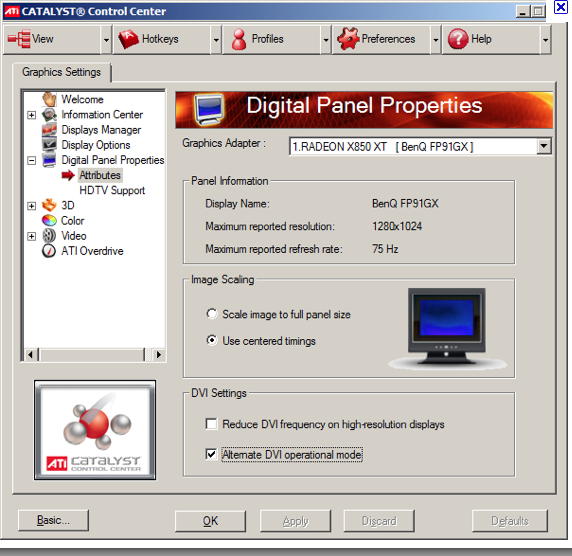This screenshot has height=556, width=572.
Task: Select Display Options in the tree
Action: pyautogui.click(x=96, y=145)
